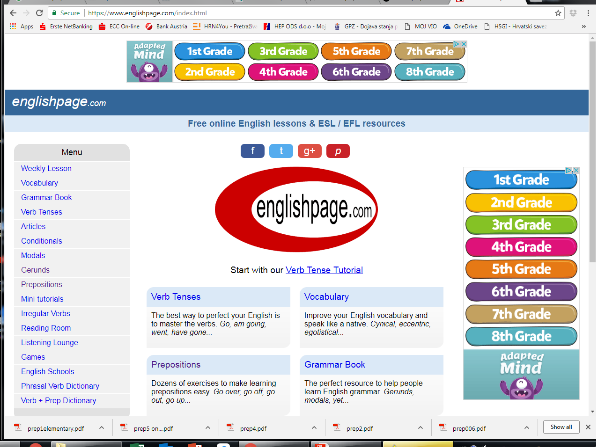Open Conditionals menu item
This screenshot has width=596, height=447.
point(41,241)
